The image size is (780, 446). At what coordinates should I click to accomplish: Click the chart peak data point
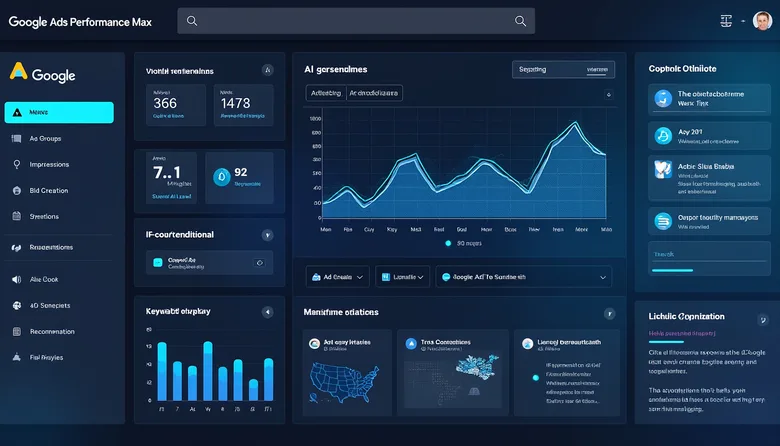576,122
